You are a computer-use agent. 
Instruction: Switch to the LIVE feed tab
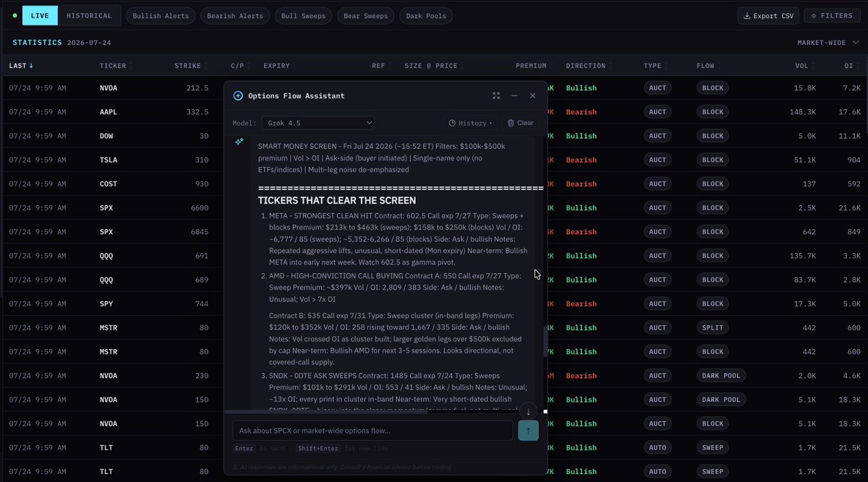click(40, 15)
